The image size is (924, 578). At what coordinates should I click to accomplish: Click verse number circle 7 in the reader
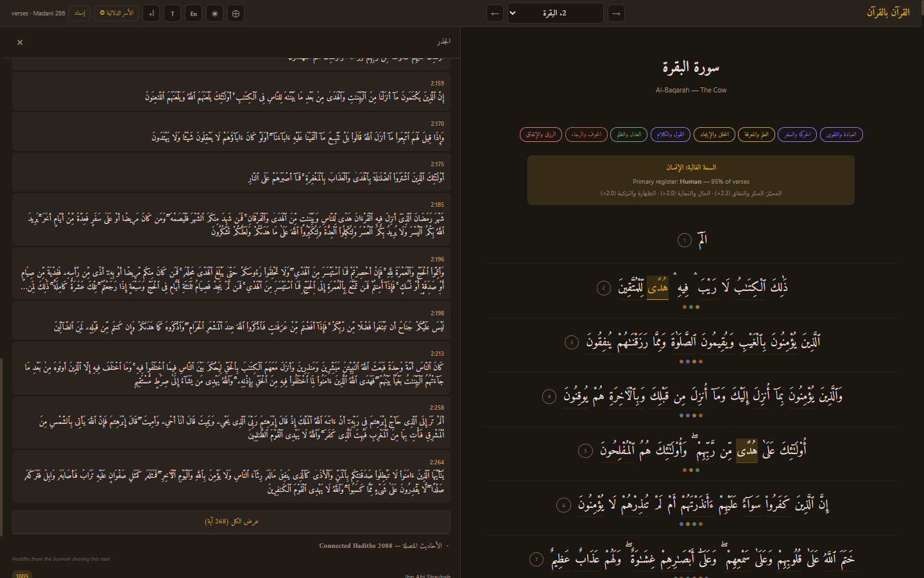pos(536,559)
